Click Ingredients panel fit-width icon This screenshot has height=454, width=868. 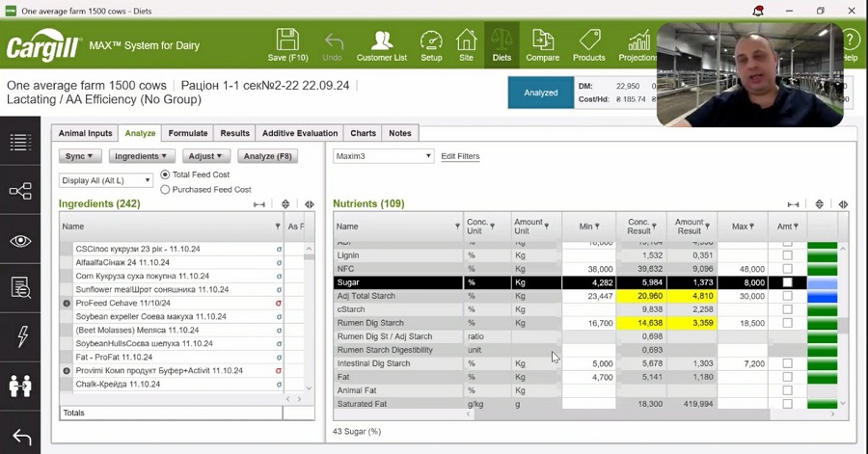pos(259,204)
